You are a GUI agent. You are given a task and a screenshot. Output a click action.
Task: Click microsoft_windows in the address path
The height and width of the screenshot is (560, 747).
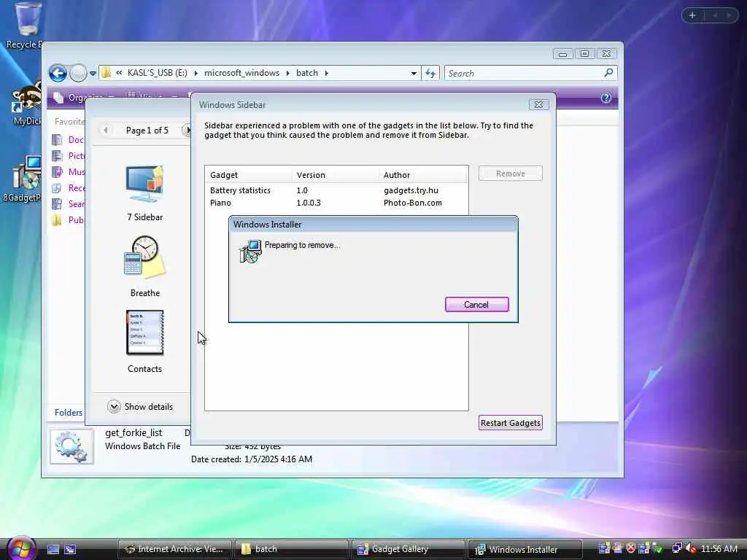pyautogui.click(x=241, y=73)
